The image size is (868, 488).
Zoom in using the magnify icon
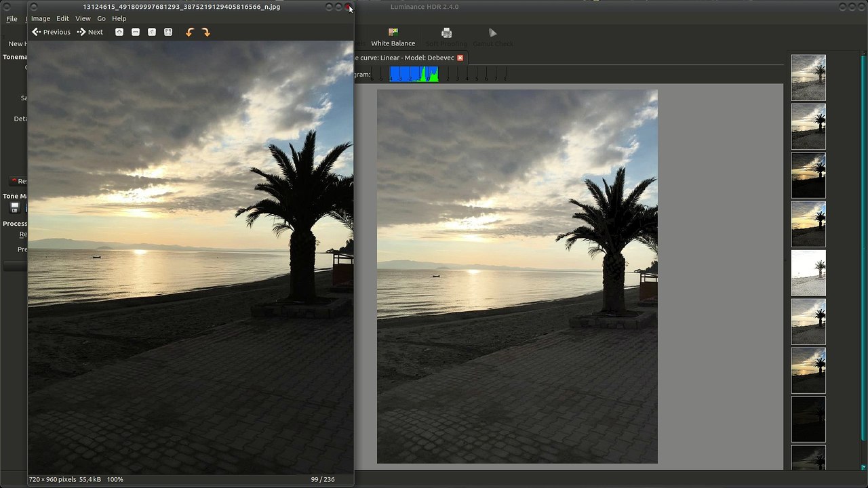(x=119, y=32)
